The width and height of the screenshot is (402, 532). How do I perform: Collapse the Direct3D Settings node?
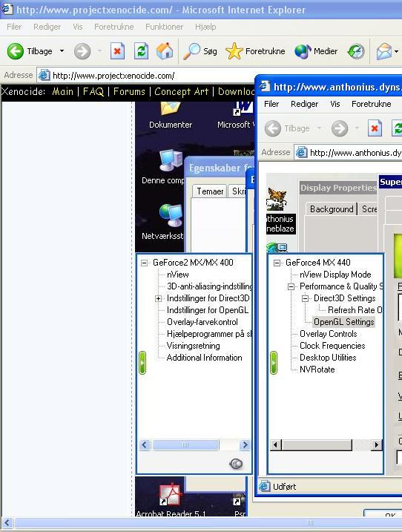305,298
